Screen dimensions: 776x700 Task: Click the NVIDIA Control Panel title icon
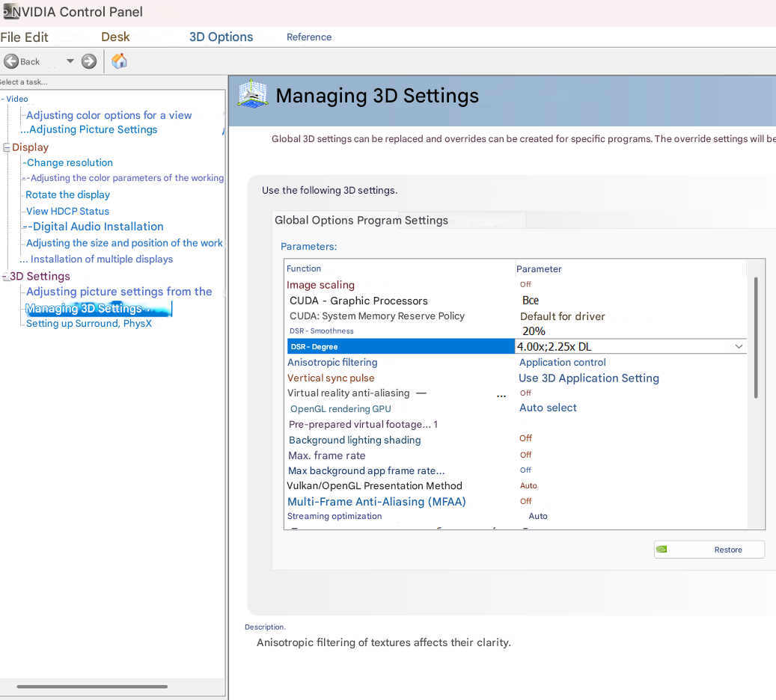(x=6, y=11)
